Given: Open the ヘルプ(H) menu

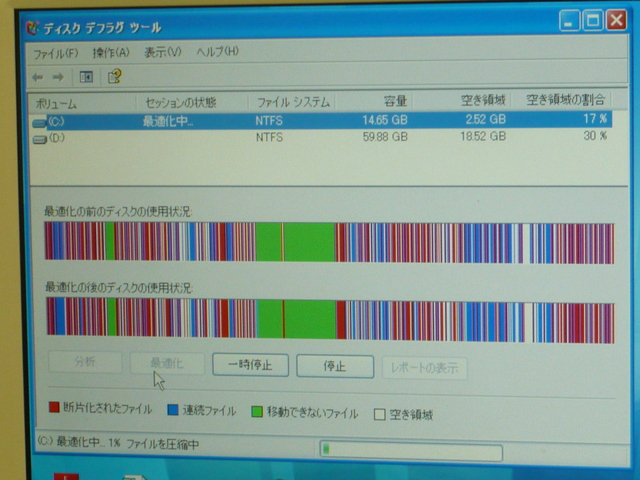Looking at the screenshot, I should 217,52.
